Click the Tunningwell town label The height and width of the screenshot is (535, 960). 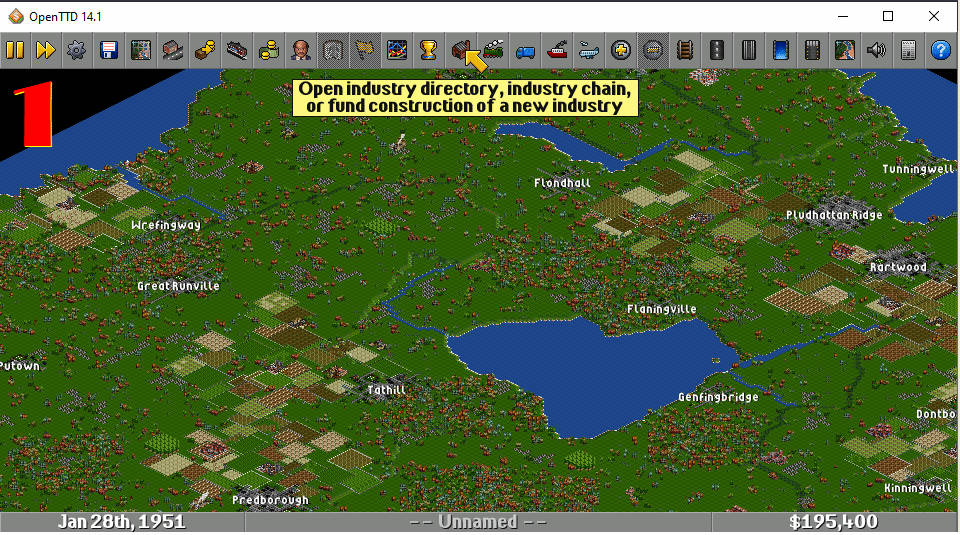pos(918,169)
